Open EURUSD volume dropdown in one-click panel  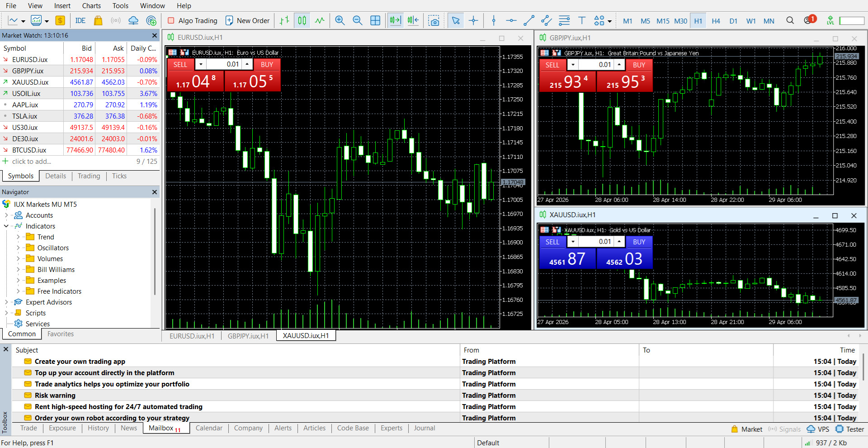coord(201,64)
